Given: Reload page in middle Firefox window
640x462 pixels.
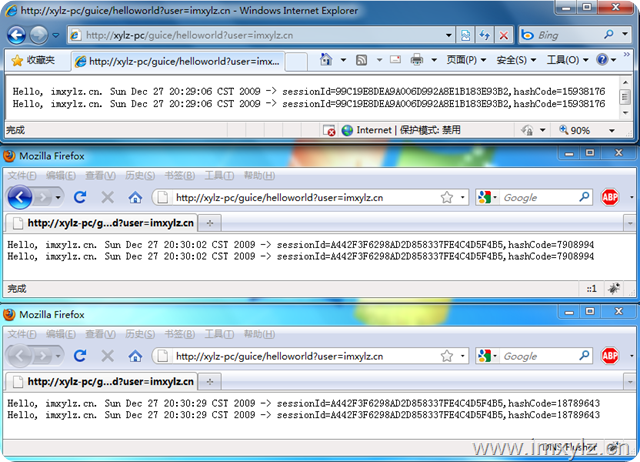Looking at the screenshot, I should [80, 198].
